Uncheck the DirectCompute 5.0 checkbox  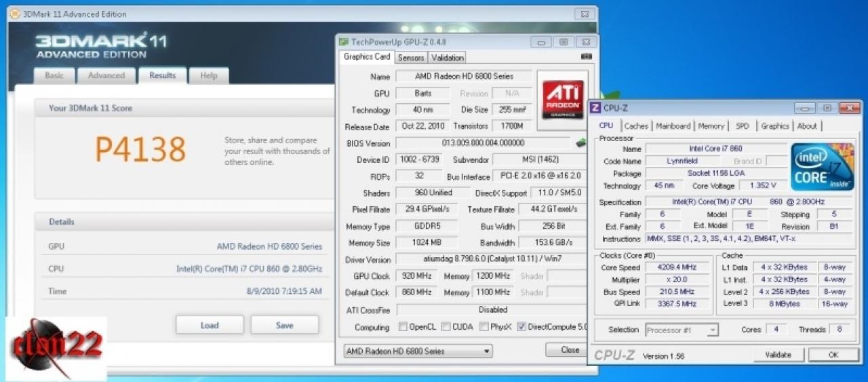point(521,326)
